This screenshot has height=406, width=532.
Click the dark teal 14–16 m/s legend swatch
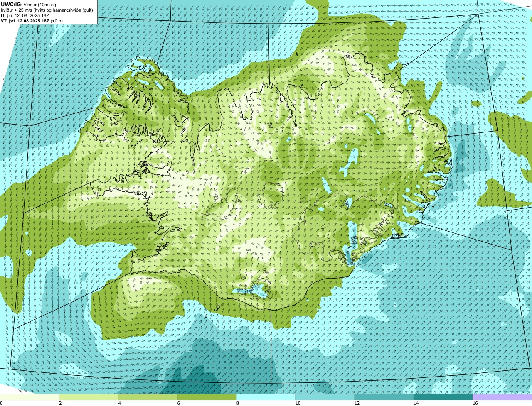click(x=443, y=397)
